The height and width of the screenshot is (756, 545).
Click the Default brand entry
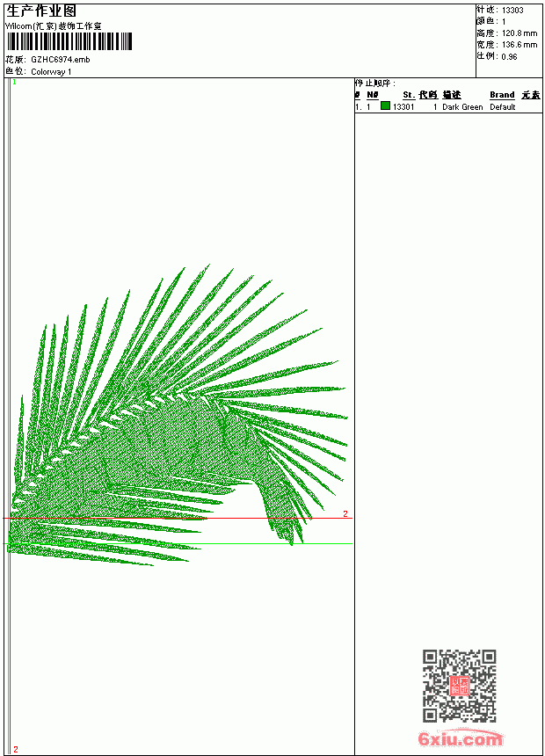click(503, 107)
